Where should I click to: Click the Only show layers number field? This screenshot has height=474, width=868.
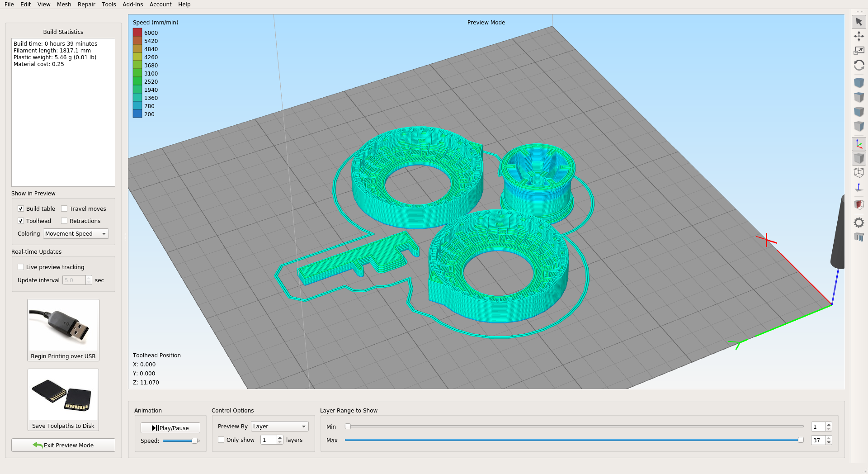click(x=269, y=440)
